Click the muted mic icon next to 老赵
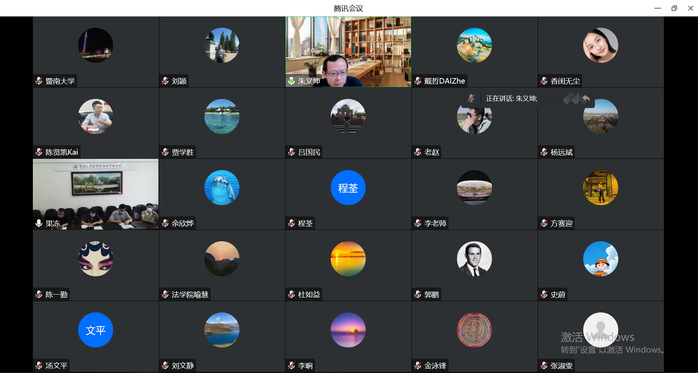Screen dimensions: 698x373 coord(418,152)
